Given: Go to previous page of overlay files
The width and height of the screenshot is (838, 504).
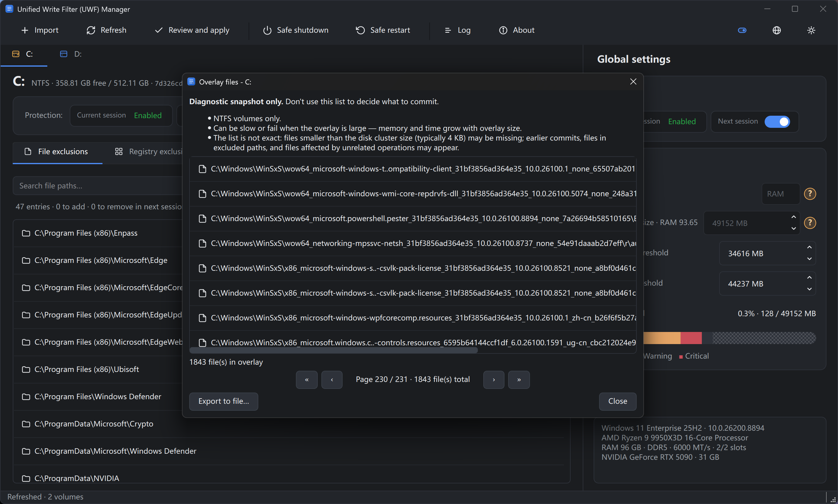Looking at the screenshot, I should 332,379.
